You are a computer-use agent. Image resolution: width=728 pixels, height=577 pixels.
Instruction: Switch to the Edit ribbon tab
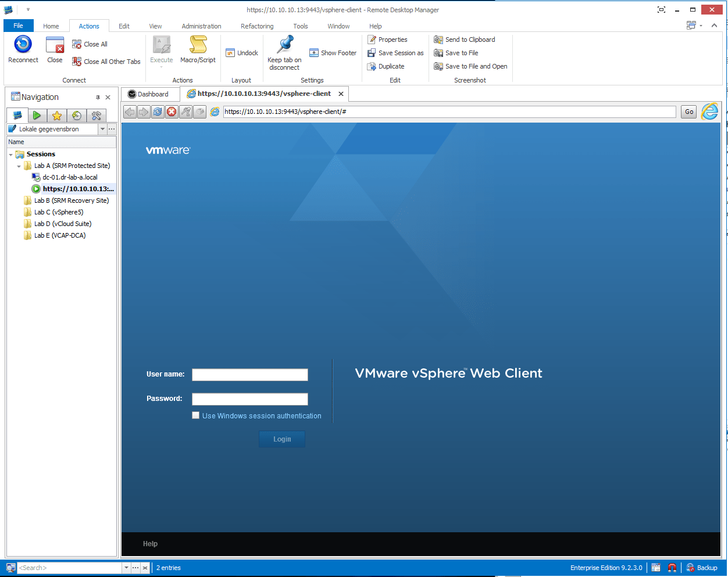click(124, 26)
